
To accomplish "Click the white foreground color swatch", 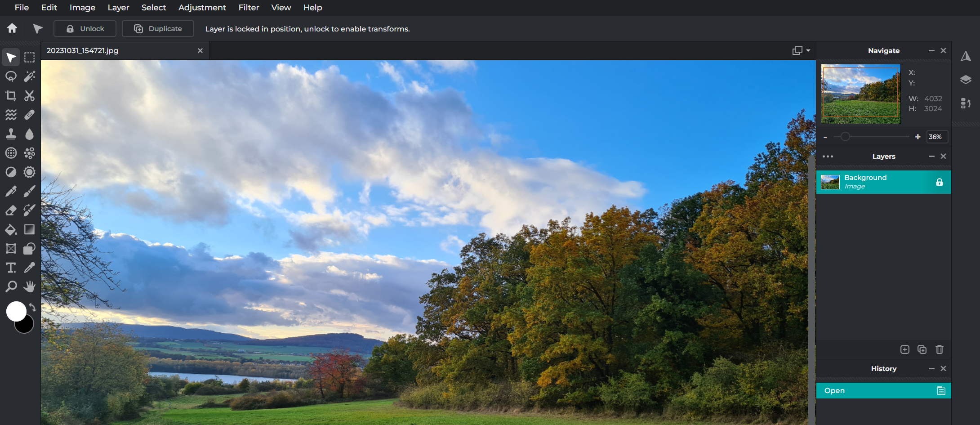I will click(16, 311).
